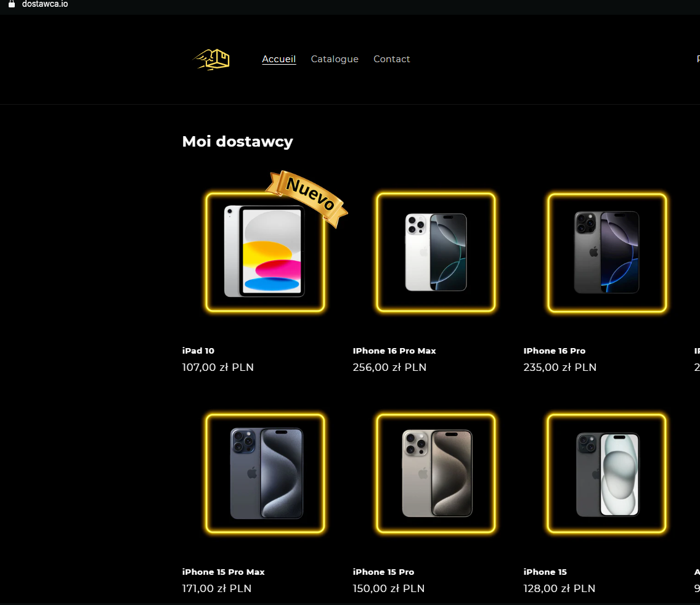Open the Accueil menu item
Image resolution: width=700 pixels, height=605 pixels.
pos(279,59)
